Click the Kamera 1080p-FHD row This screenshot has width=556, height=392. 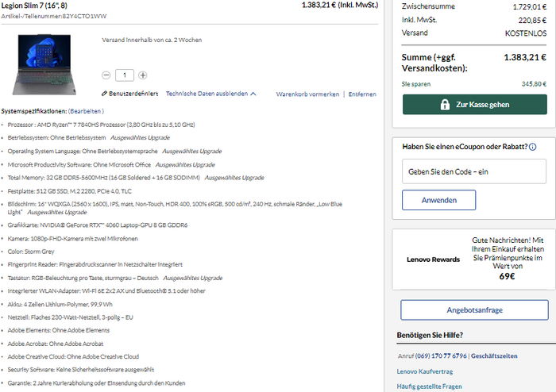[73, 239]
